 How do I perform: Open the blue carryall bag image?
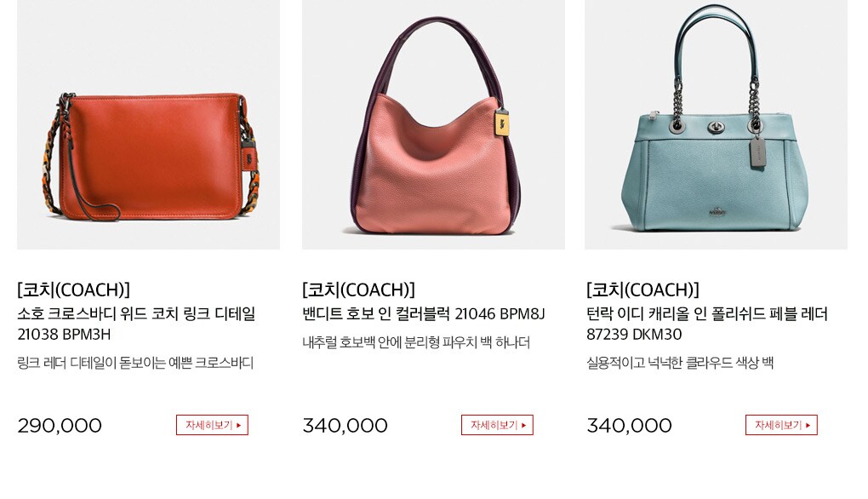(x=716, y=124)
